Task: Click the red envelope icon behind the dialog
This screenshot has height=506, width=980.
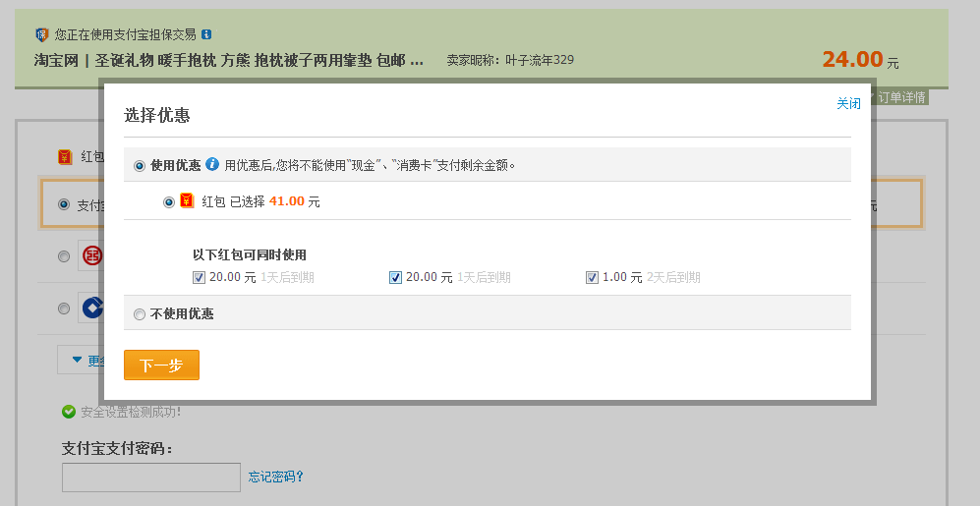Action: 65,156
